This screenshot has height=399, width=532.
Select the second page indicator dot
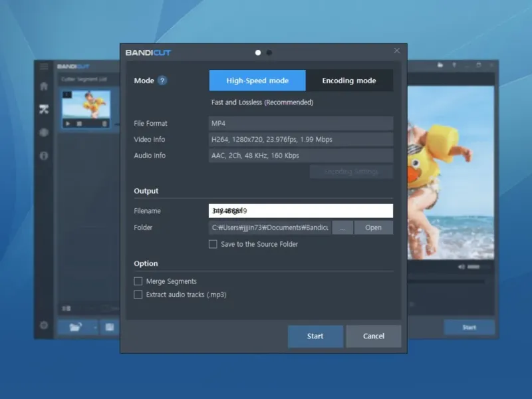pos(269,53)
